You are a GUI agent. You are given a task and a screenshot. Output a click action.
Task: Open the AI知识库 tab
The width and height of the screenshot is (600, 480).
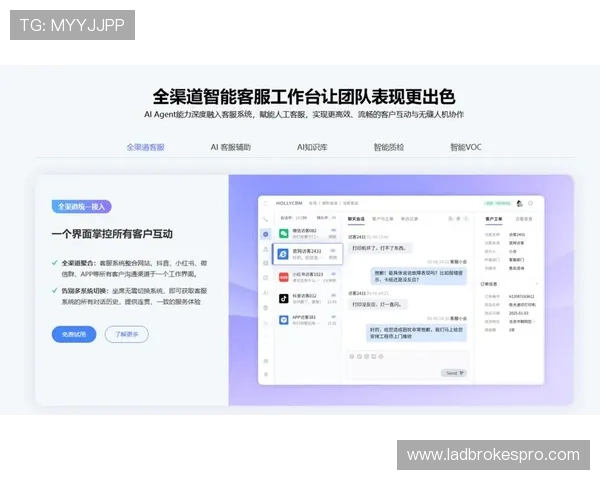[312, 147]
